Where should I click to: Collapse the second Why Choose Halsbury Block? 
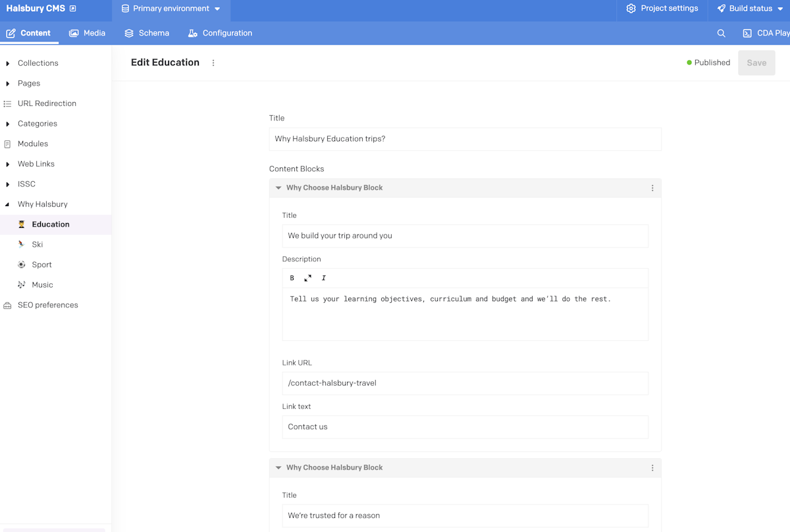point(278,467)
